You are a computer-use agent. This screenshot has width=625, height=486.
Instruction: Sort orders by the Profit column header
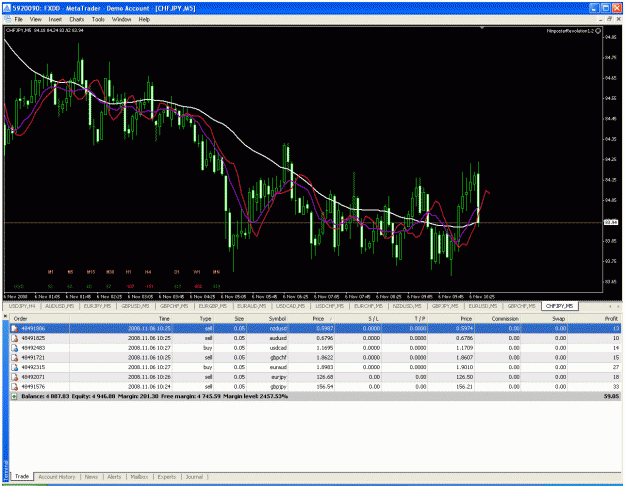click(594, 319)
